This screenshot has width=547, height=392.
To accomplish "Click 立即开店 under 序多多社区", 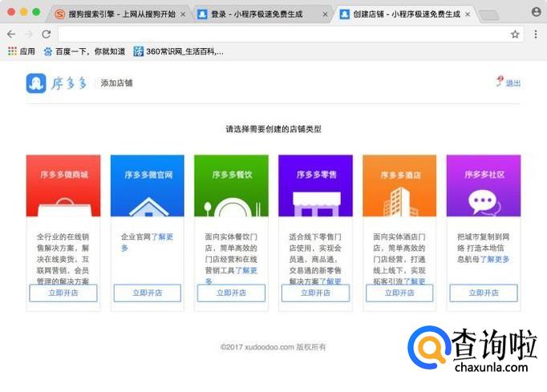I will click(484, 293).
